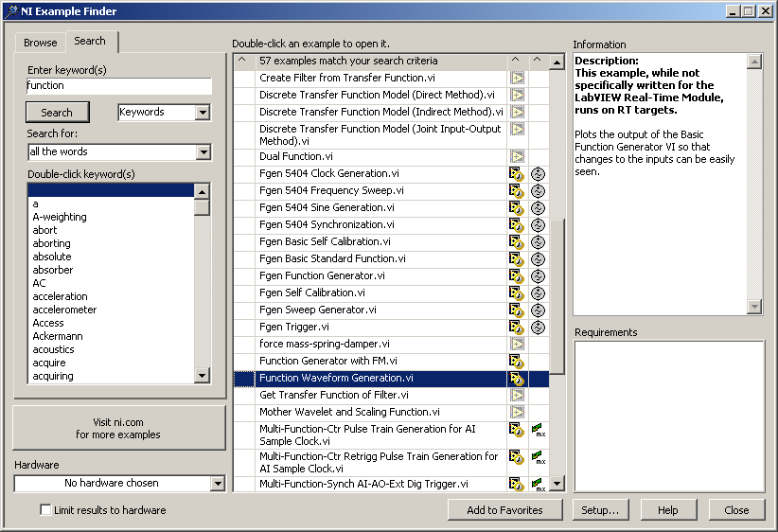
Task: Click DAQmx icon for Multi-Function-Ctr Retrigg Pulse Train
Action: [x=538, y=457]
